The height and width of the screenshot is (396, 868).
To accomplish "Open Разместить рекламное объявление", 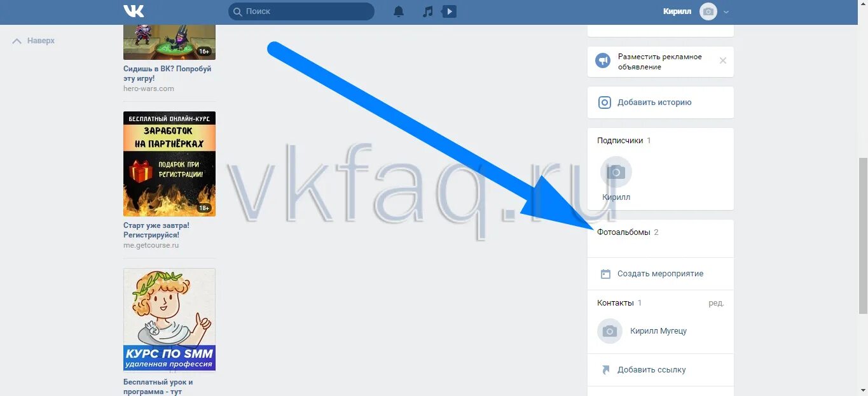I will tap(659, 62).
